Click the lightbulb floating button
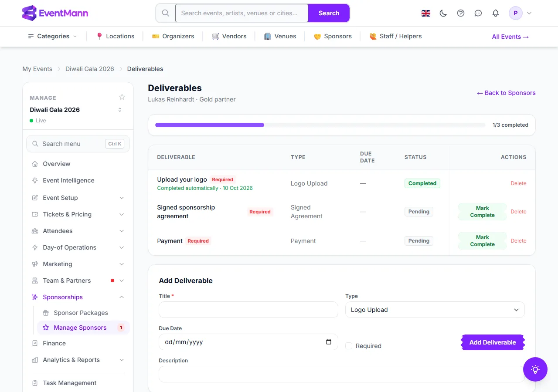 535,369
